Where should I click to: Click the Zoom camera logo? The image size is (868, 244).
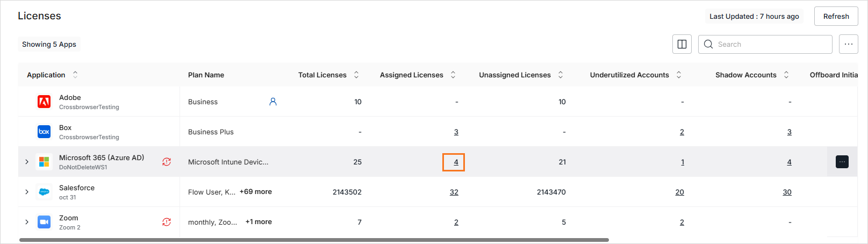click(x=44, y=222)
